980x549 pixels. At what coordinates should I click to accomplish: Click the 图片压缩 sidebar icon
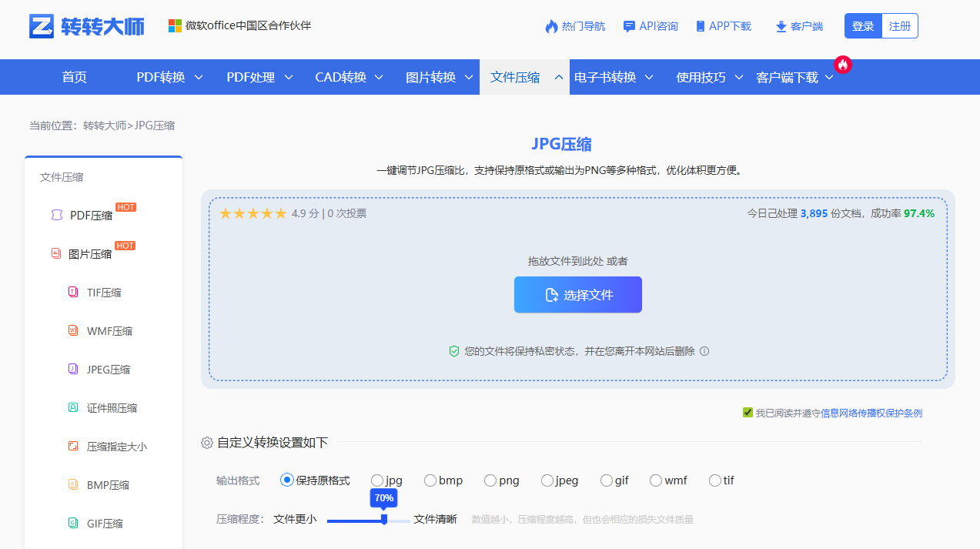pyautogui.click(x=56, y=253)
